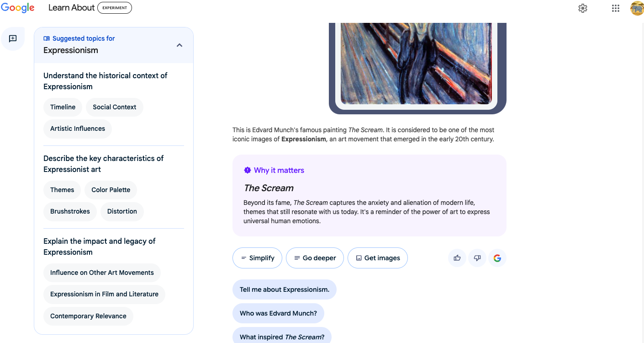The width and height of the screenshot is (644, 343).
Task: Click the image icon inside Get images
Action: coord(358,257)
